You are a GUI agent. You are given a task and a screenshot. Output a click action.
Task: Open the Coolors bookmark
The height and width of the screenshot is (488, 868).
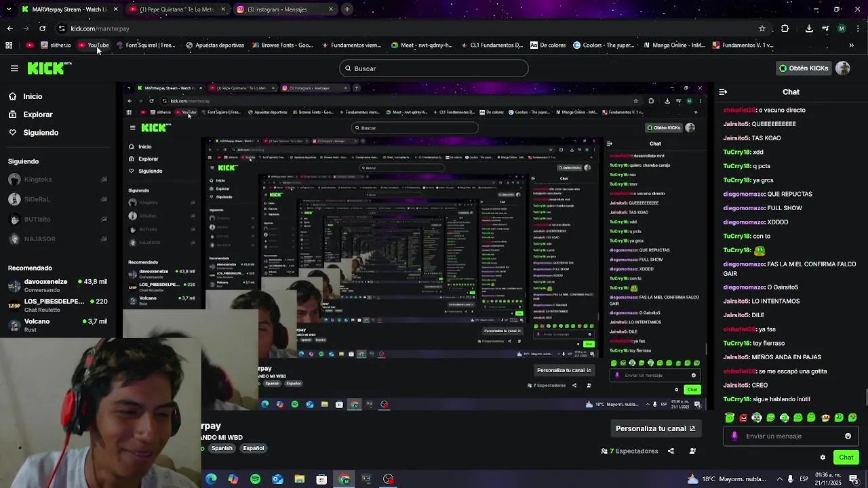click(604, 45)
